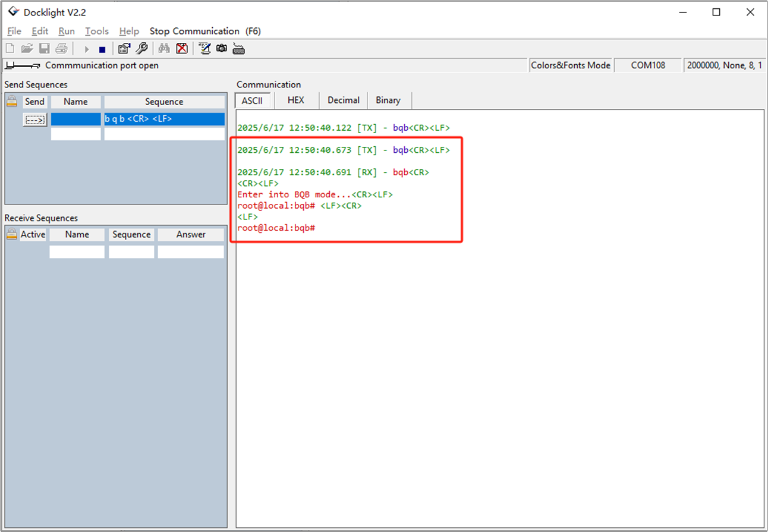
Task: Click the Name column header in Receive Sequences
Action: pyautogui.click(x=77, y=234)
